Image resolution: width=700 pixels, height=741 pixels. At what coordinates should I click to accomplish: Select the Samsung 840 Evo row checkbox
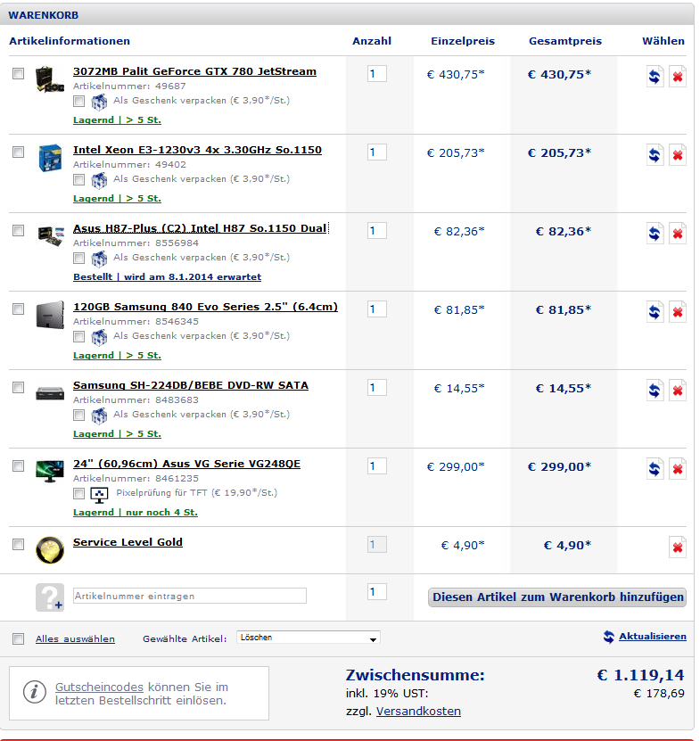18,309
